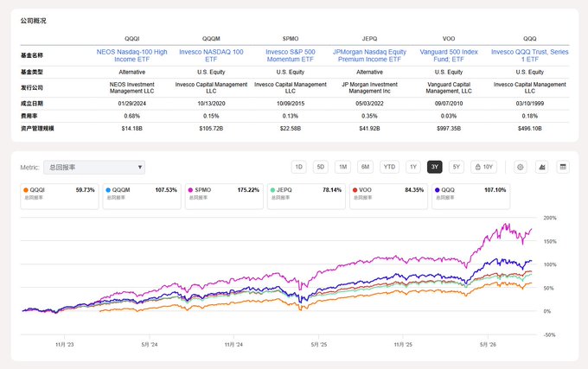The height and width of the screenshot is (369, 588).
Task: Click the 01/29/2024 inception date cell
Action: click(132, 104)
